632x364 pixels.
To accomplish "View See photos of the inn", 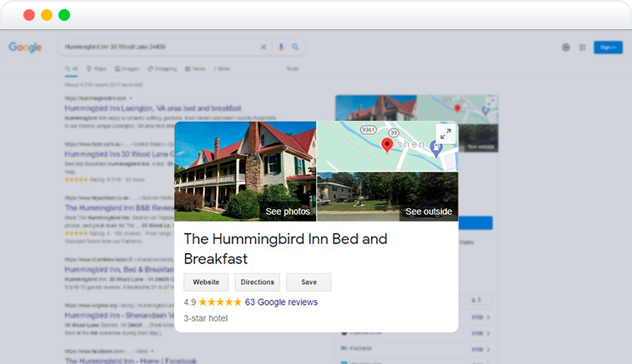I will pyautogui.click(x=288, y=212).
